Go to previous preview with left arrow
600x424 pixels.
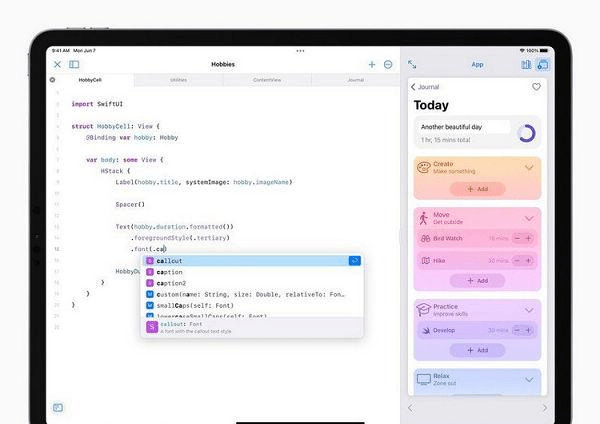410,408
